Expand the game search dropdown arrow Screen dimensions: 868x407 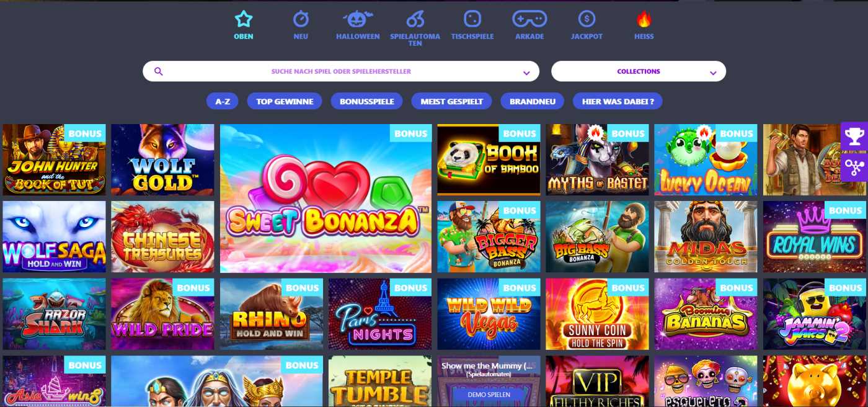point(526,73)
